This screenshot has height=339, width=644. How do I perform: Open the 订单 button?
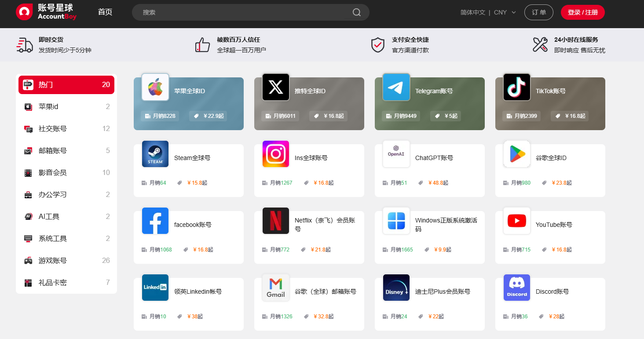(x=539, y=12)
